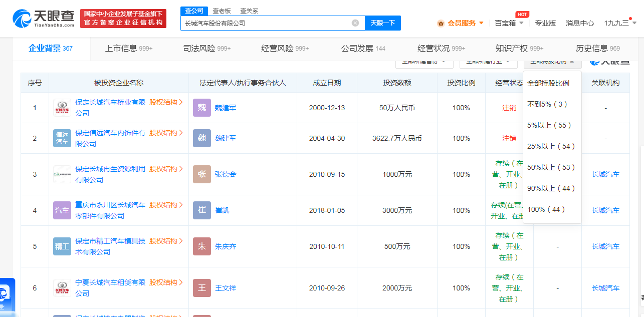
Task: Click the 天眼查 logo
Action: (44, 18)
